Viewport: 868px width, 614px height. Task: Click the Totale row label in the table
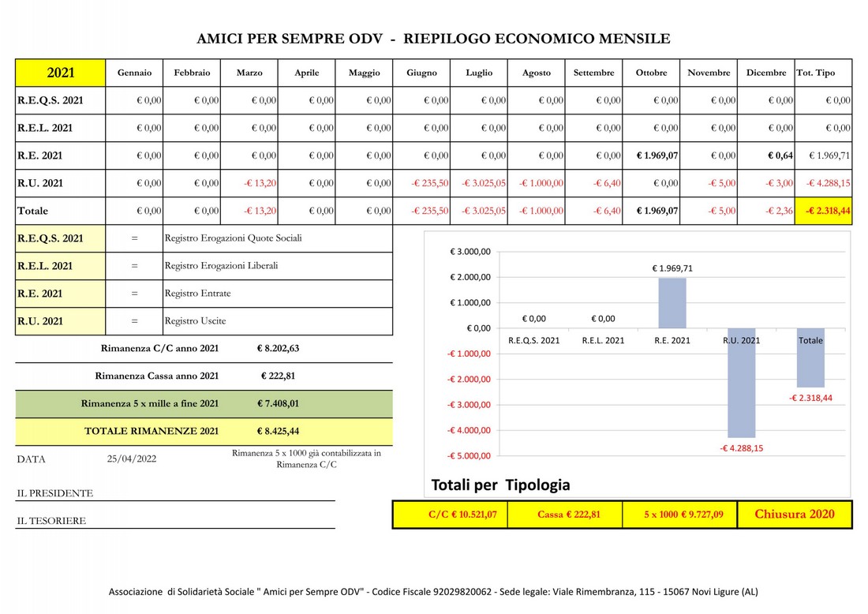coord(60,211)
